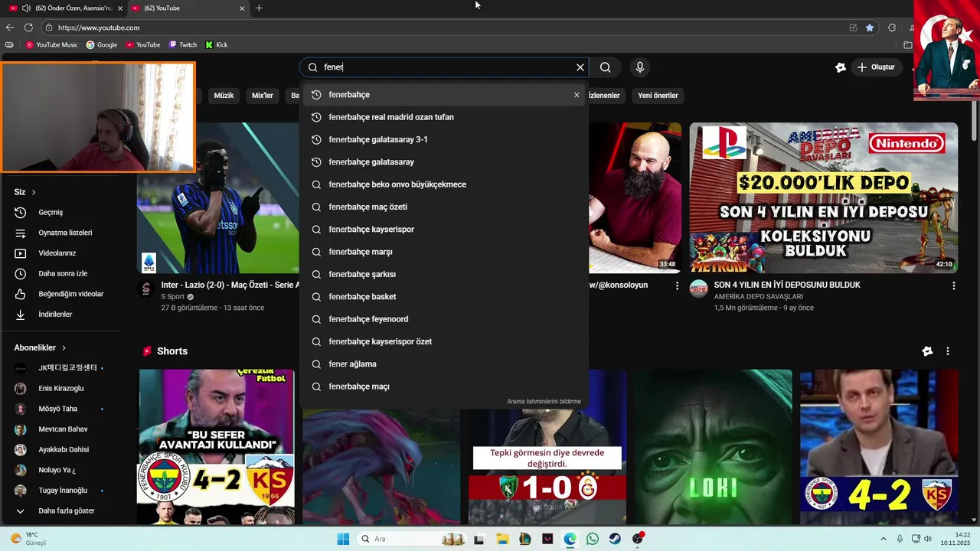The width and height of the screenshot is (980, 551).
Task: Open S Sport channel avatar
Action: (146, 289)
